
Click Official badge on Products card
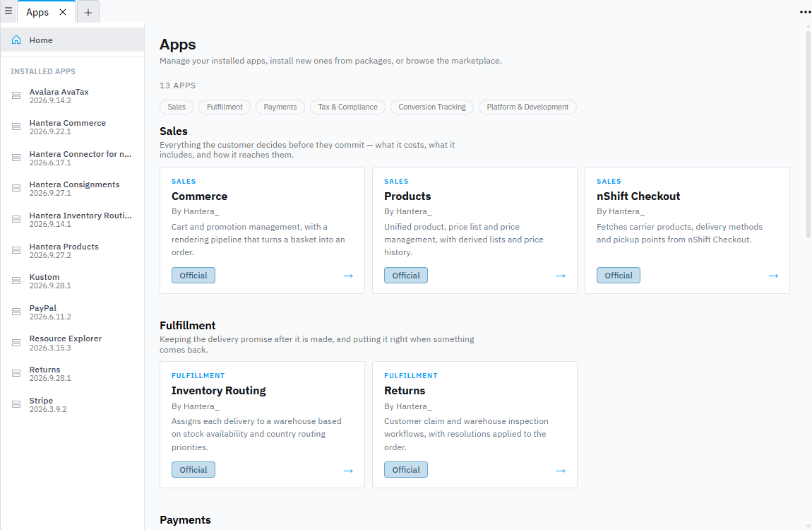(x=406, y=276)
